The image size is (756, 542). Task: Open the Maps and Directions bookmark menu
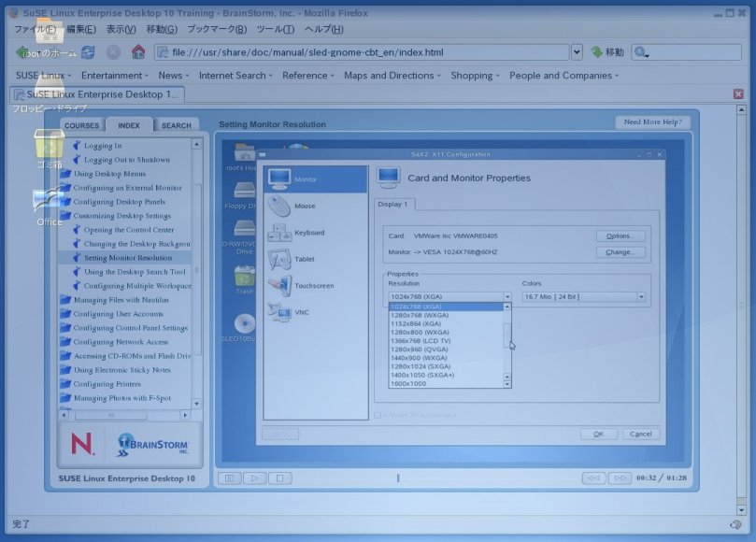392,76
